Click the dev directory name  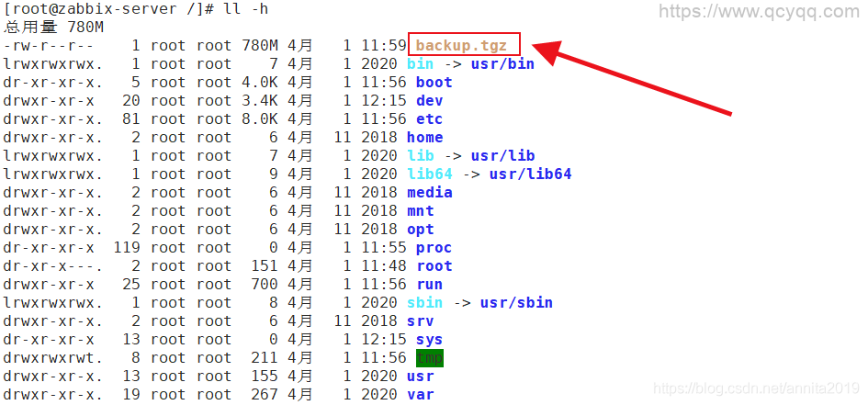429,101
